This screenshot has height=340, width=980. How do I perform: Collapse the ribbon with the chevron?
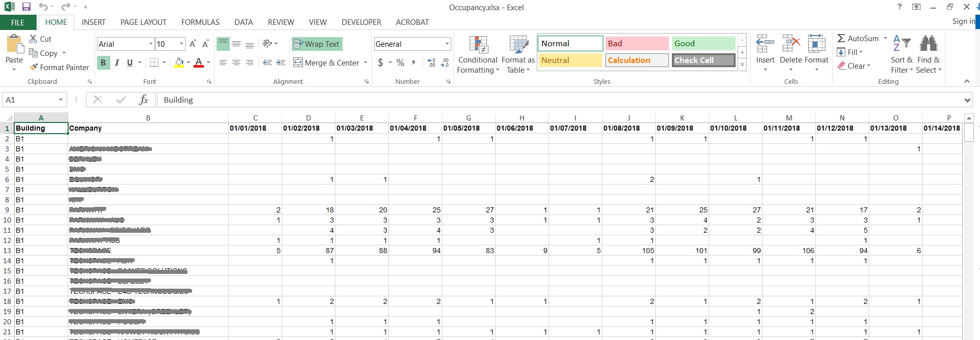click(967, 81)
